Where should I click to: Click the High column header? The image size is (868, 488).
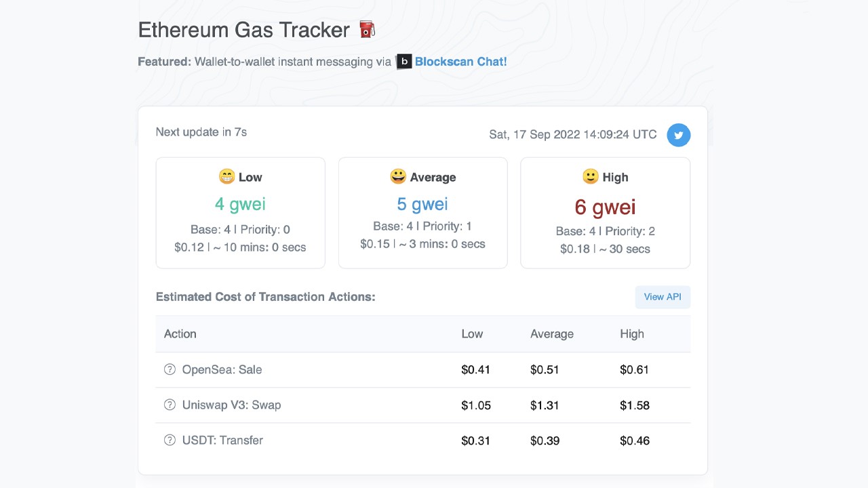tap(632, 334)
